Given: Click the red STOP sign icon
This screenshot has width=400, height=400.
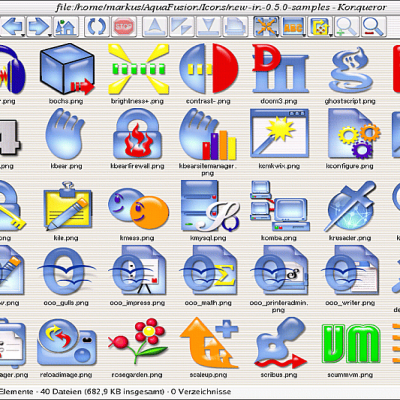Looking at the screenshot, I should coord(124,27).
